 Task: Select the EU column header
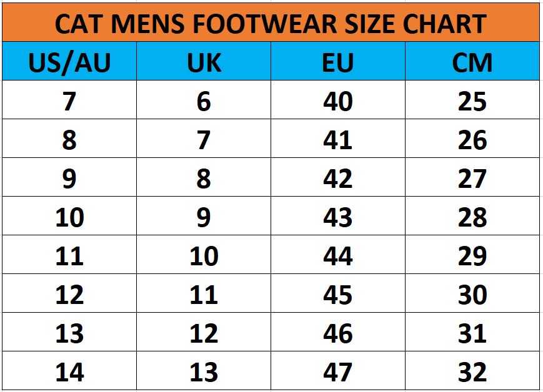click(338, 61)
